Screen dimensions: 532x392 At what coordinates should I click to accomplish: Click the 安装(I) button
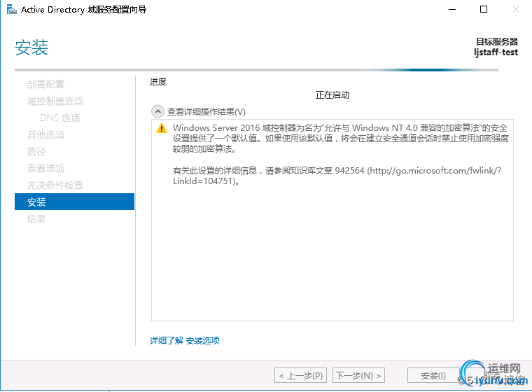click(433, 375)
